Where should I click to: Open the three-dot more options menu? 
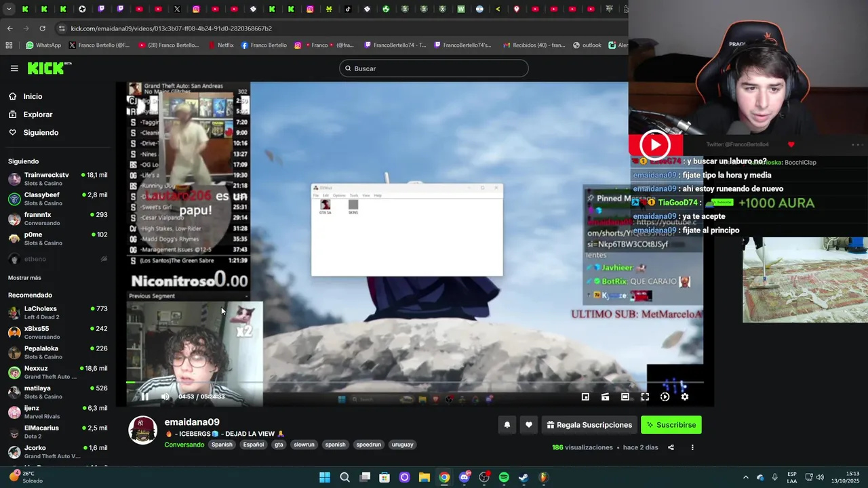(x=692, y=447)
